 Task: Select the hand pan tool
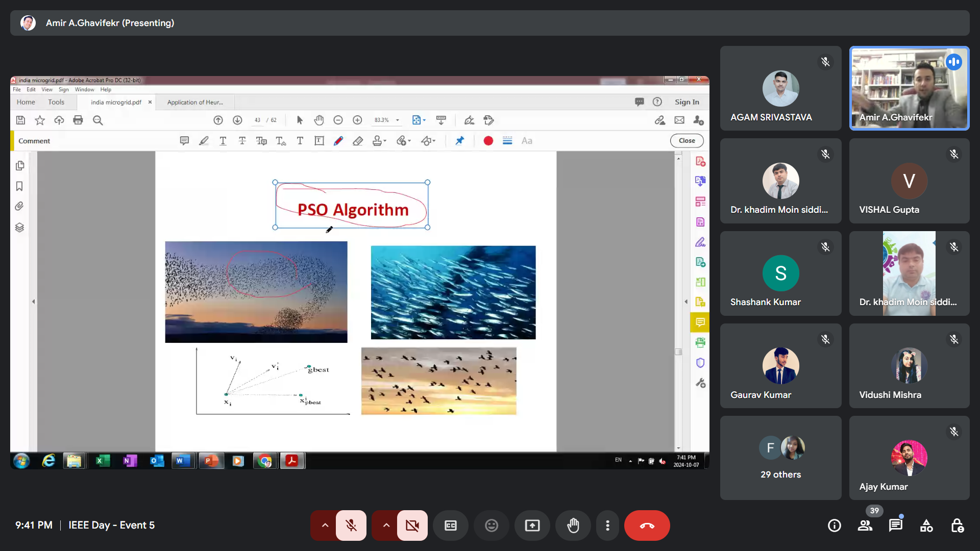click(319, 120)
